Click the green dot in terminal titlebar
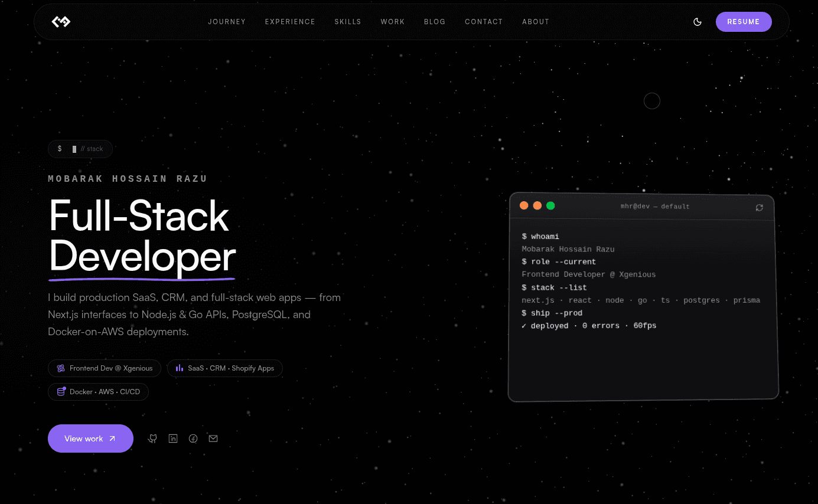Viewport: 818px width, 504px height. [550, 205]
